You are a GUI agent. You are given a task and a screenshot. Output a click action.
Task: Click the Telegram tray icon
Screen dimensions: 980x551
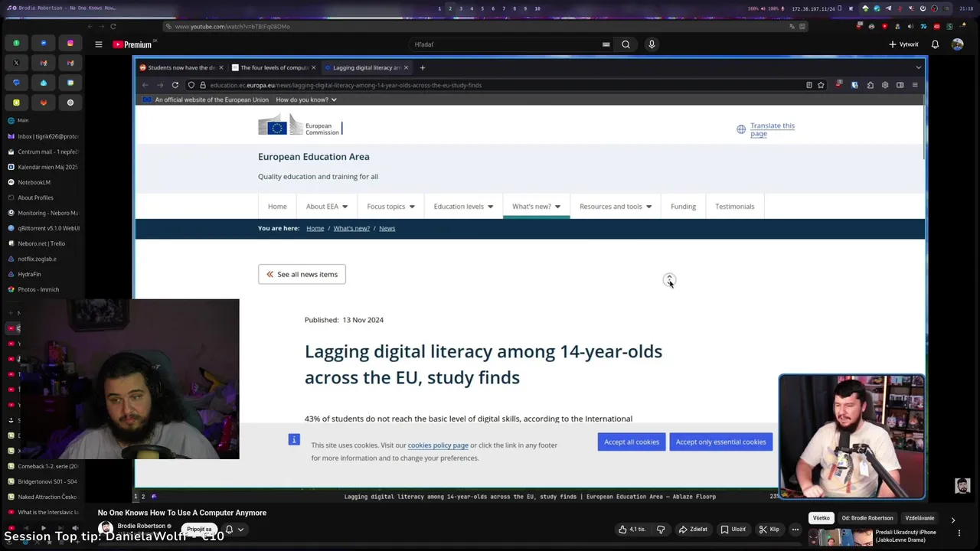click(x=888, y=8)
